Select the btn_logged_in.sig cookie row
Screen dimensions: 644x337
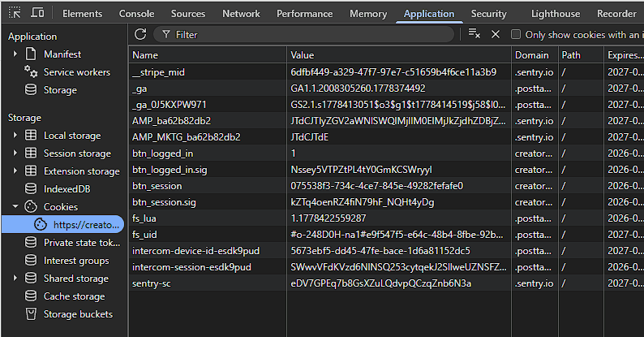click(x=386, y=170)
